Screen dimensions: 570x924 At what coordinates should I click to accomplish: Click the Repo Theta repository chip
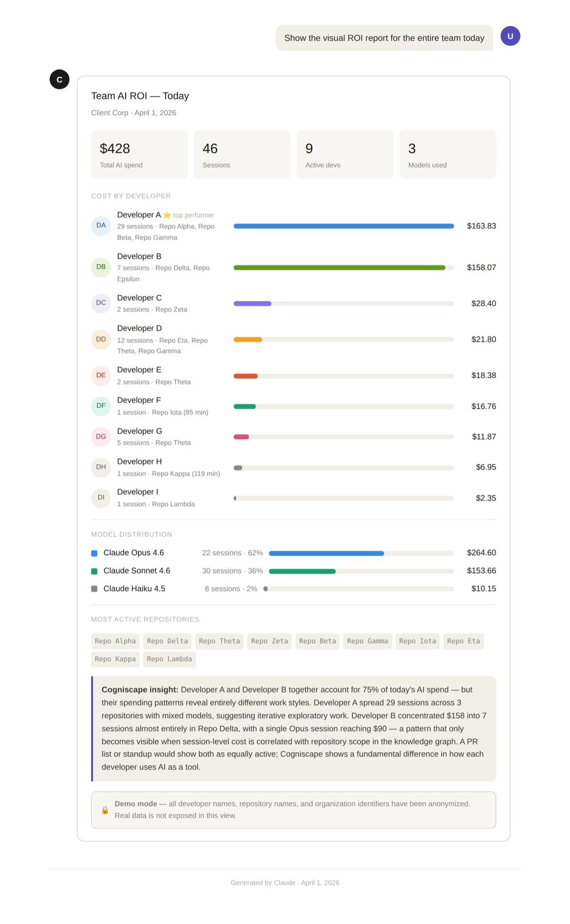pos(219,641)
